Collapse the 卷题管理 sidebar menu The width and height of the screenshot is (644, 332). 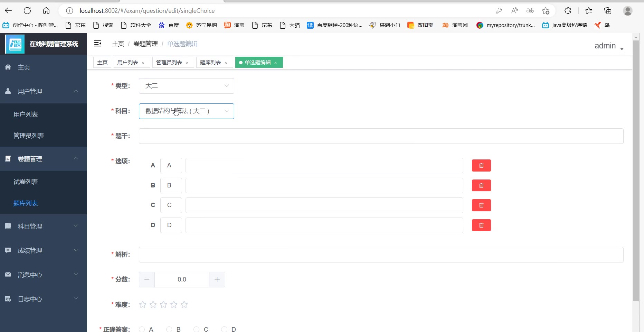coord(44,159)
